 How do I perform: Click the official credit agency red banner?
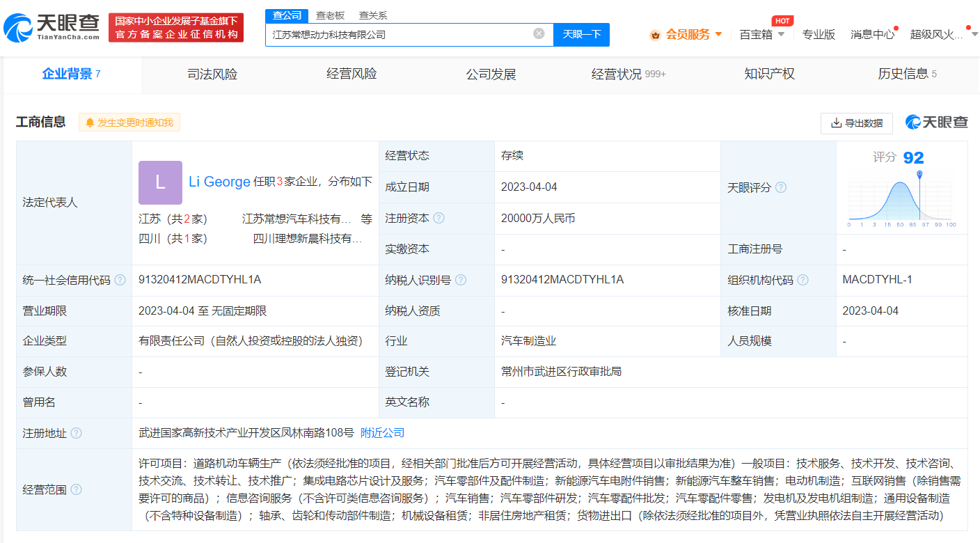point(176,28)
